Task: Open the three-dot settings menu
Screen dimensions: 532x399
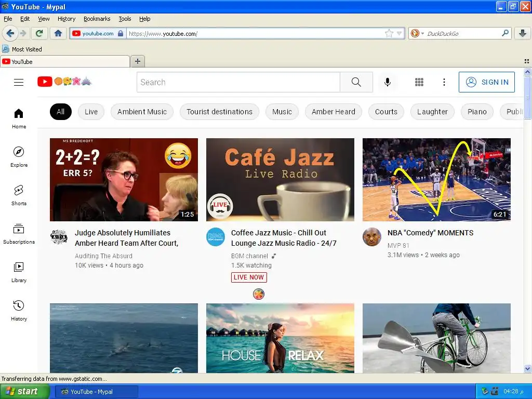Action: 444,82
